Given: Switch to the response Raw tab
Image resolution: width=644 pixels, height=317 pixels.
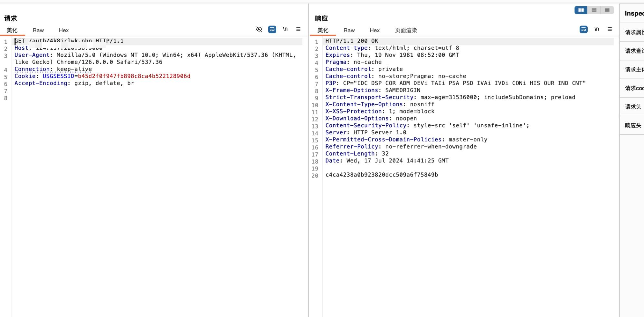Looking at the screenshot, I should [349, 30].
